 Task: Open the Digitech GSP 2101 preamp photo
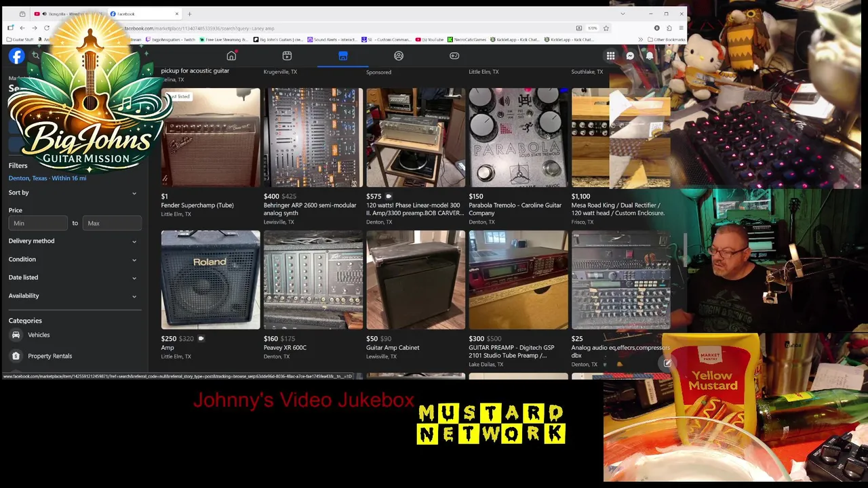tap(518, 280)
